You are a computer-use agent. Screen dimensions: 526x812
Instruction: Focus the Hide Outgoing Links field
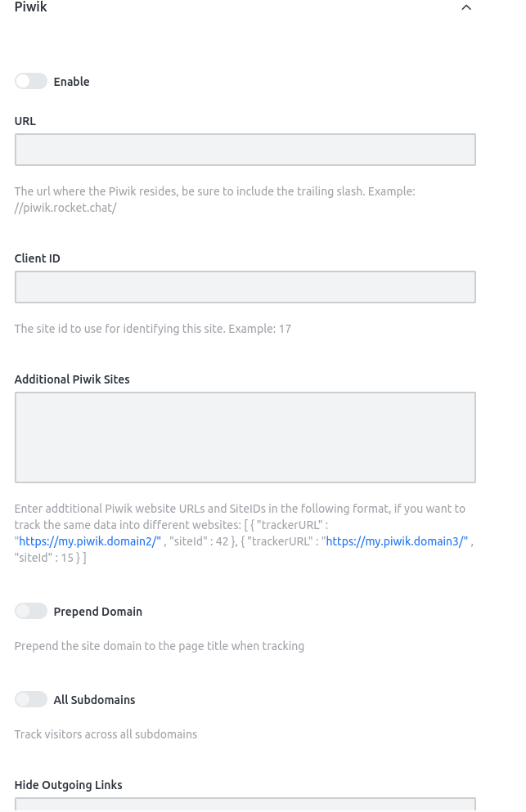(x=245, y=805)
